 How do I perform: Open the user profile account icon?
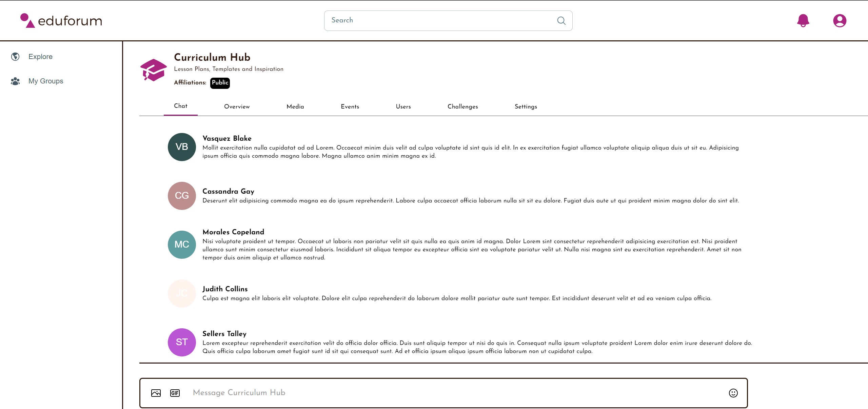point(840,21)
